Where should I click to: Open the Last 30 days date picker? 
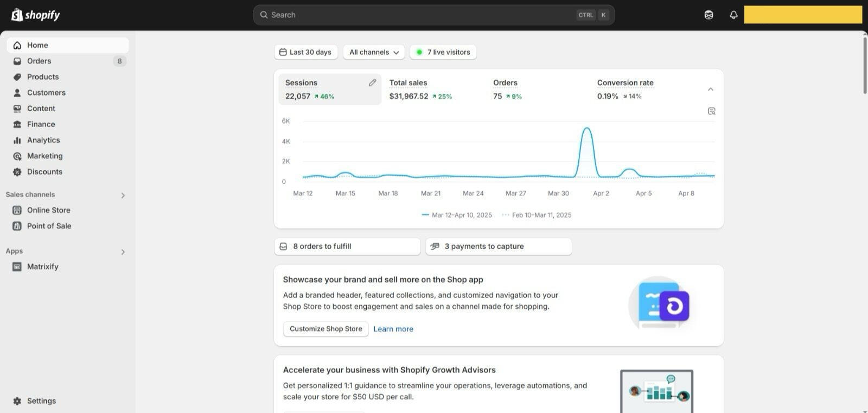pyautogui.click(x=305, y=52)
